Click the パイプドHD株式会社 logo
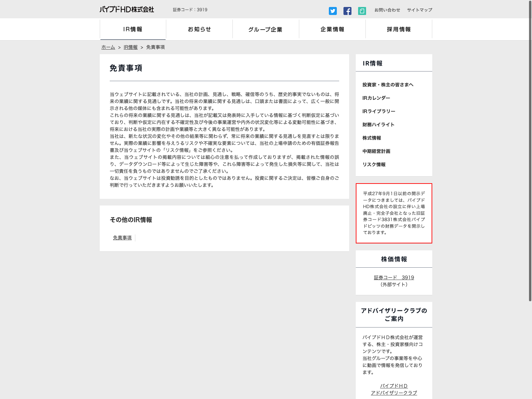532x399 pixels. [127, 10]
